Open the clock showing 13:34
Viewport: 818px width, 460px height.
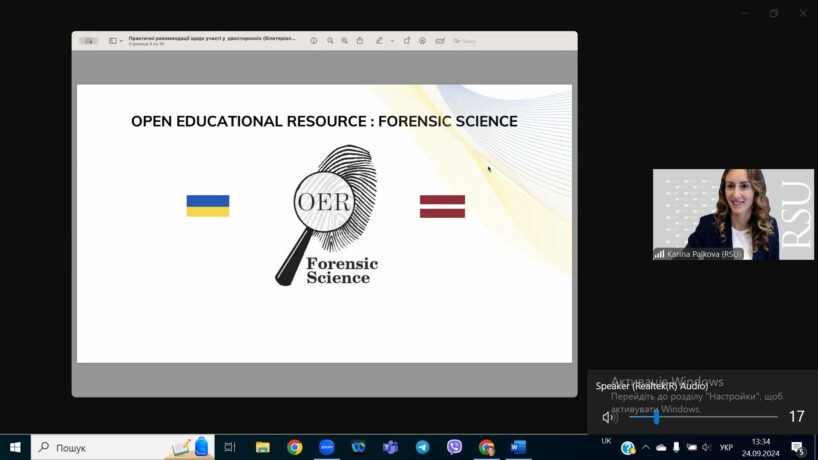point(761,447)
